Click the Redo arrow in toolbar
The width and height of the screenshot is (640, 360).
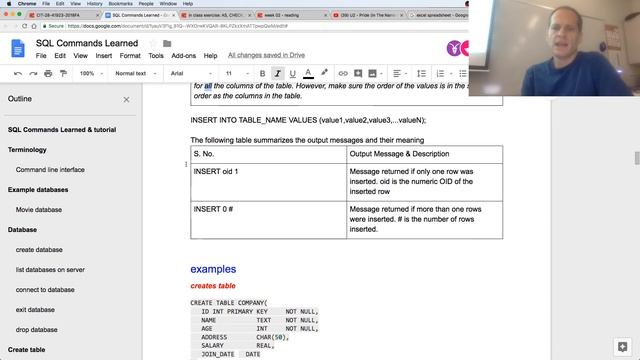click(x=33, y=73)
